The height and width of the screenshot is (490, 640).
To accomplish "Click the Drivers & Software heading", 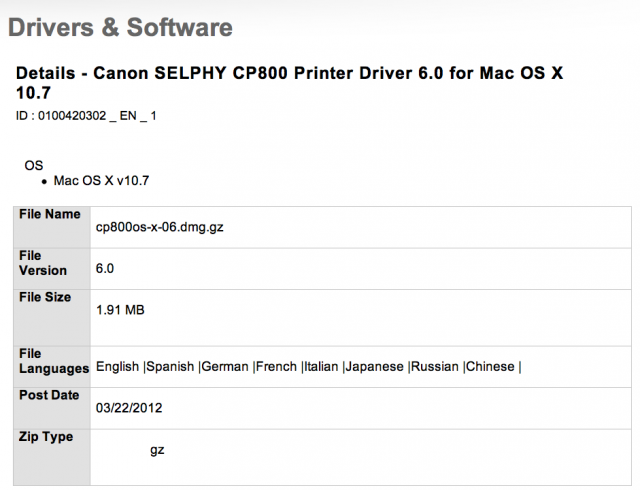I will 120,27.
